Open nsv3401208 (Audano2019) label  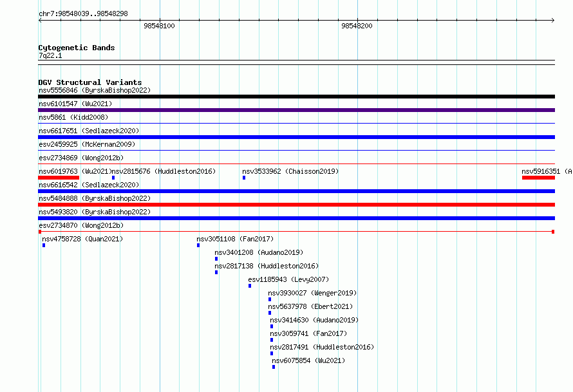259,252
